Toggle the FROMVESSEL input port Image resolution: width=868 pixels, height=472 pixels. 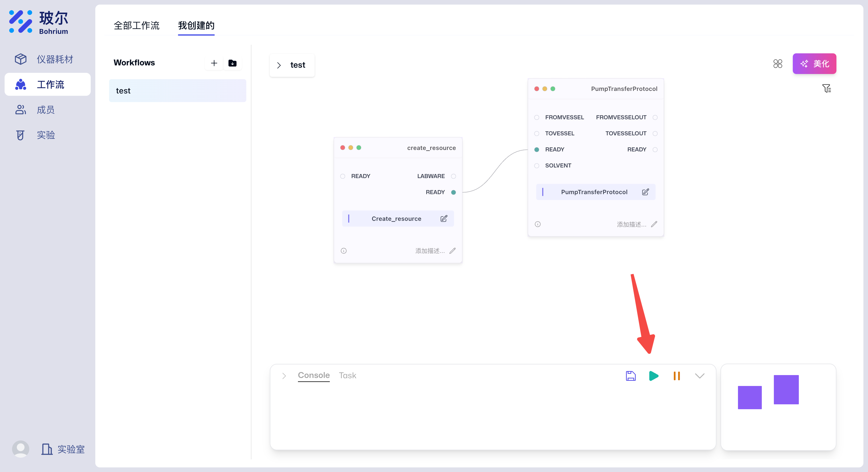(x=536, y=118)
